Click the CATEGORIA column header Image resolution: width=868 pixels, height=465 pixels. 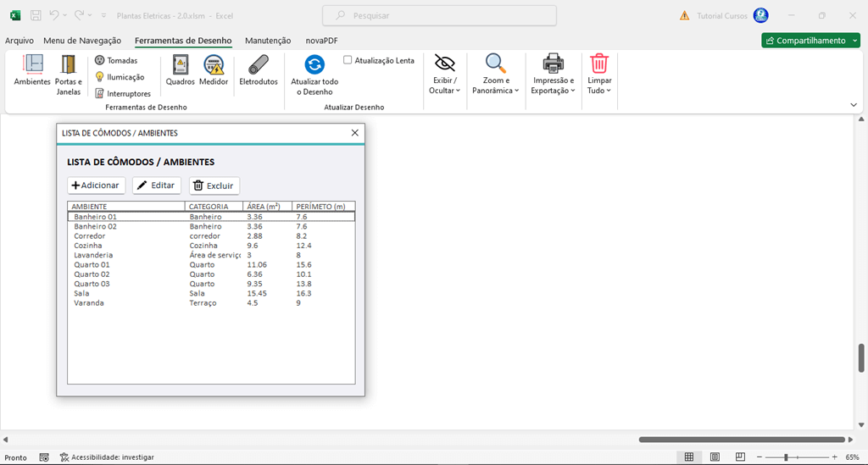[x=214, y=206]
